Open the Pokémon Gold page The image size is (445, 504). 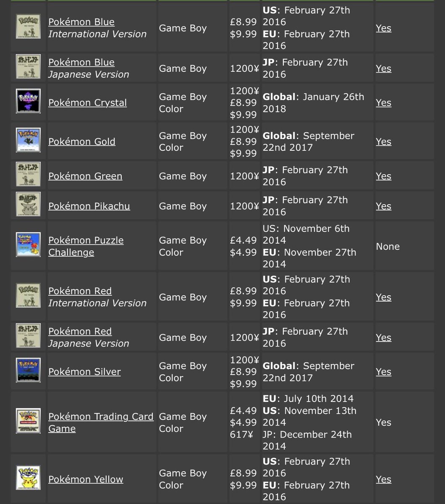(x=81, y=142)
